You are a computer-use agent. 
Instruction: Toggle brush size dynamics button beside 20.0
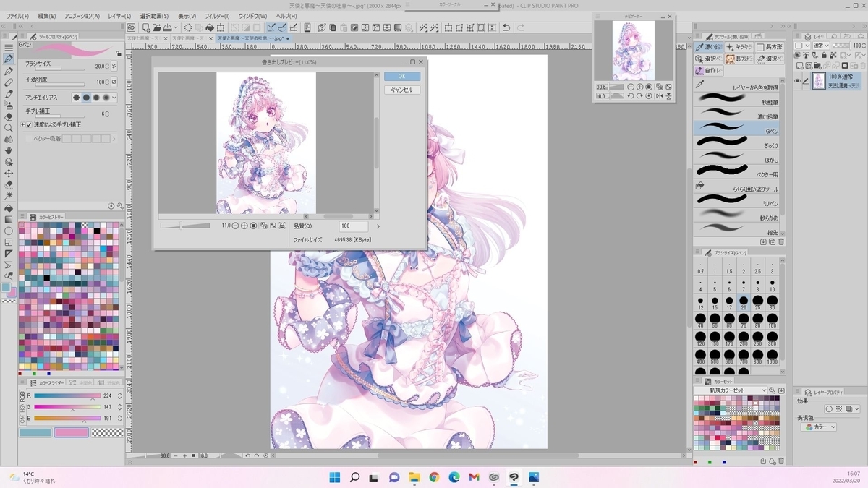pos(114,66)
